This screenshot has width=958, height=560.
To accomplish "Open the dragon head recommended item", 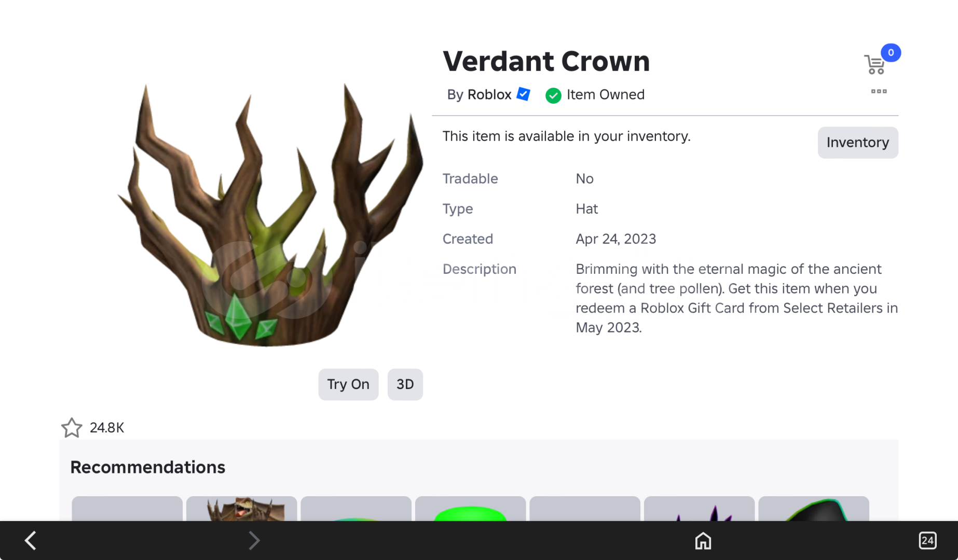I will (242, 509).
